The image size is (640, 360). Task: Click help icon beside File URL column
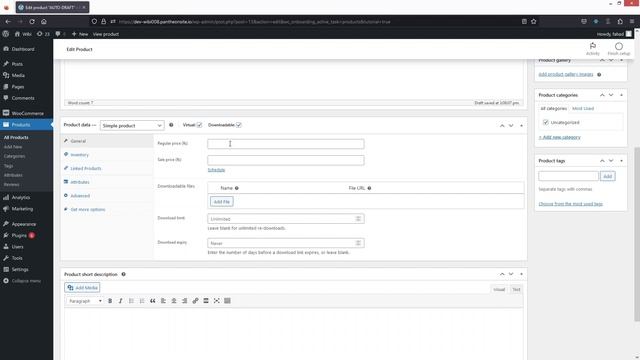point(369,188)
